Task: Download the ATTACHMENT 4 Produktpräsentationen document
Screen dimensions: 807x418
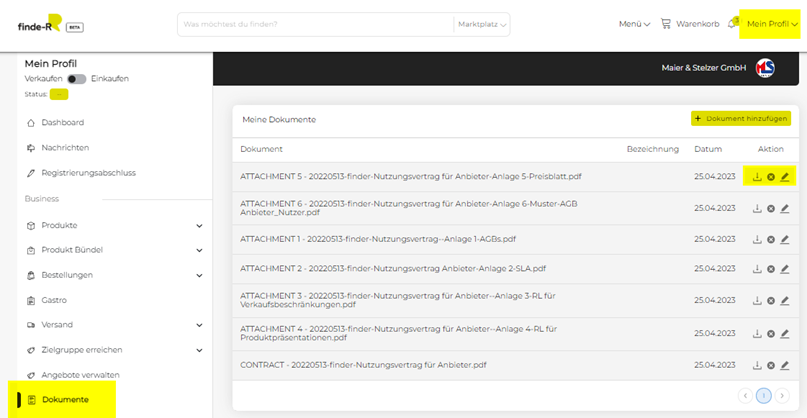Action: pos(757,334)
